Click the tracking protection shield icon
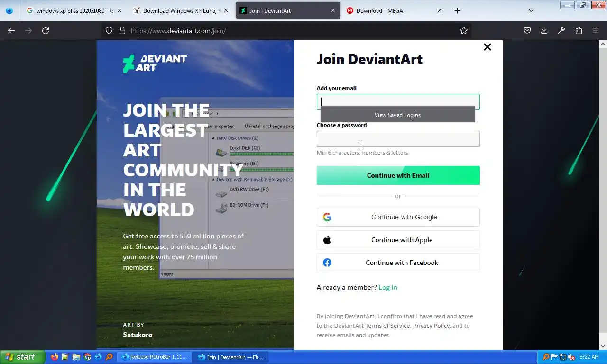This screenshot has width=607, height=364. (x=109, y=30)
